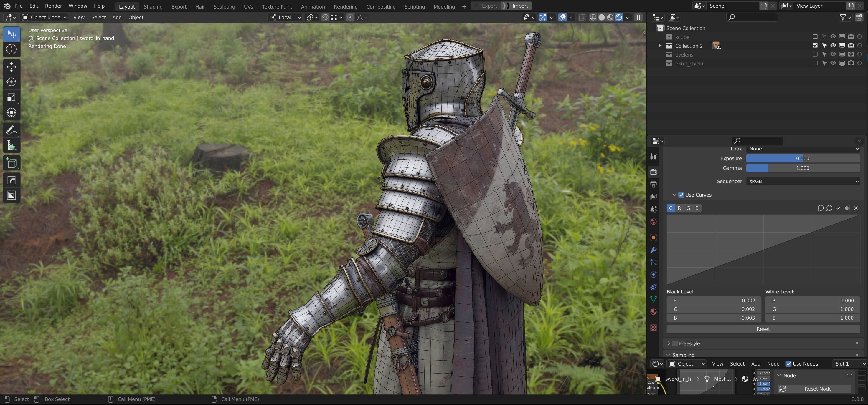Open the Object Mode dropdown

[44, 17]
